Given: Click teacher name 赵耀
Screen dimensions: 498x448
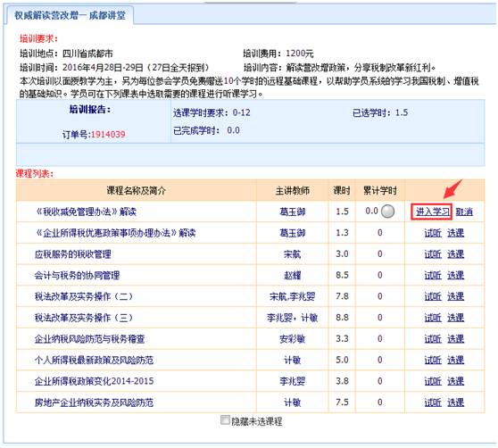Looking at the screenshot, I should [292, 275].
